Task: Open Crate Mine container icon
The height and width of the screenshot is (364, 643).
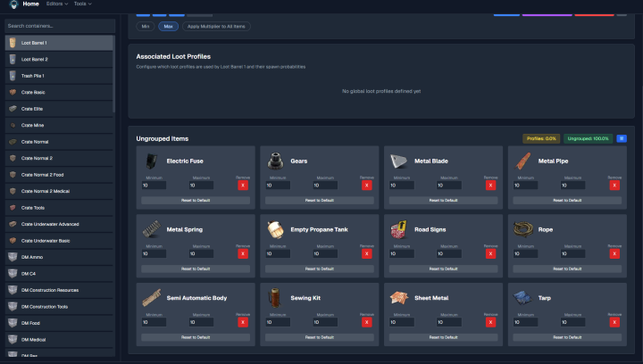Action: (13, 125)
